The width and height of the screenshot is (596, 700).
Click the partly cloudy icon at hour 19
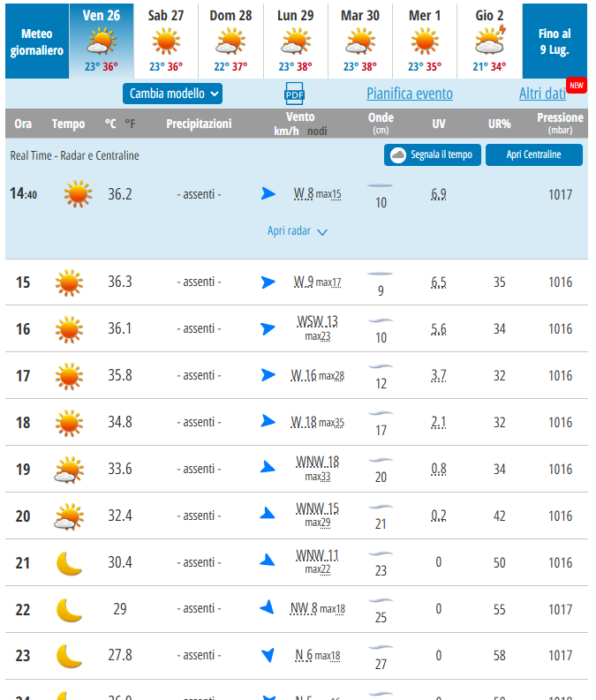click(69, 470)
